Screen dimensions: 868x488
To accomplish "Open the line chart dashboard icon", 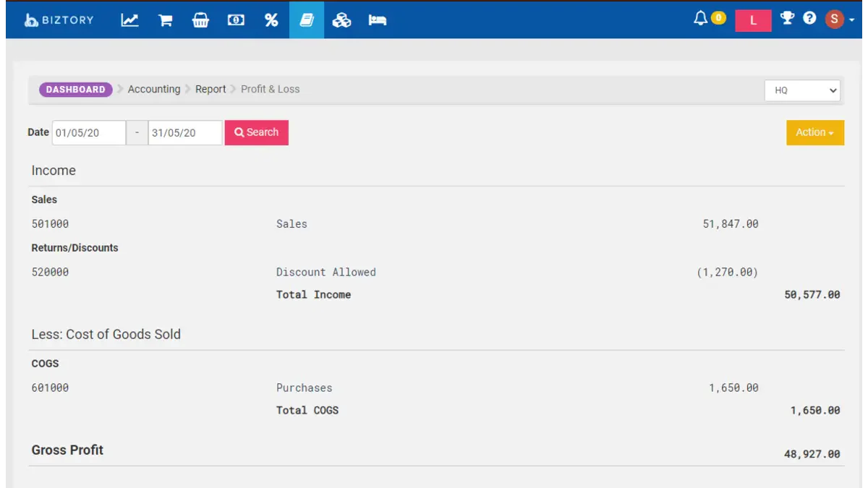I will 129,20.
